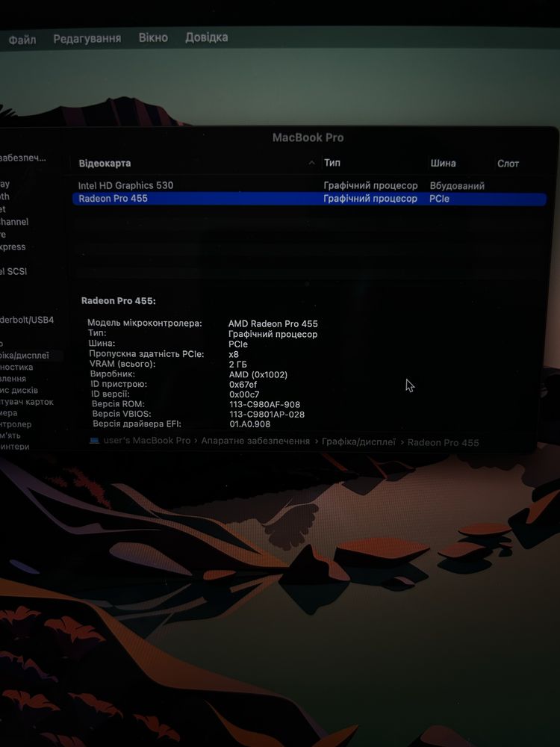The height and width of the screenshot is (747, 560).
Task: Click the PCIe width value x8
Action: [x=234, y=354]
